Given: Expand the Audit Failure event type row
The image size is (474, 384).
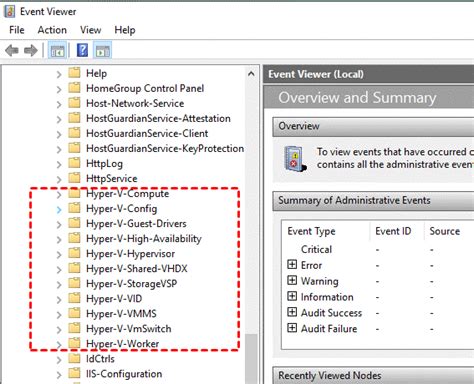Looking at the screenshot, I should point(292,328).
